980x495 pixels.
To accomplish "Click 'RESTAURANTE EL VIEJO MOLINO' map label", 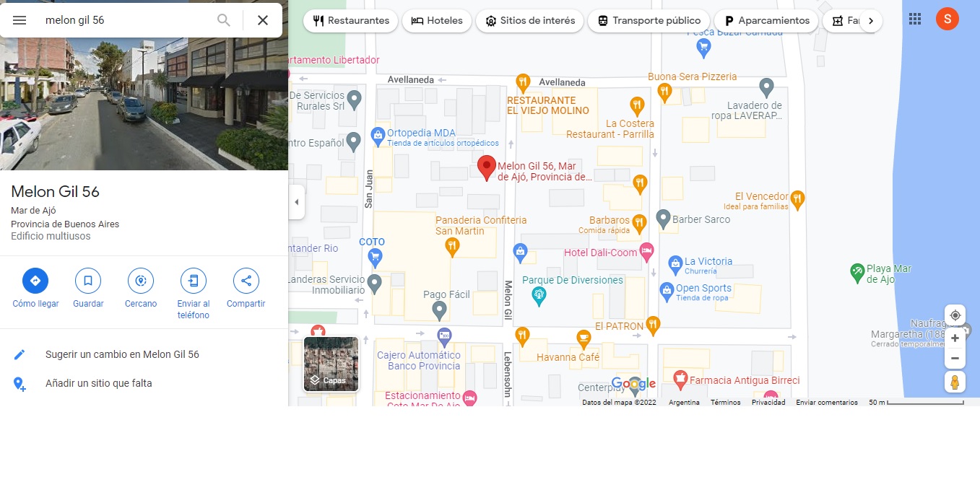I will coord(548,105).
